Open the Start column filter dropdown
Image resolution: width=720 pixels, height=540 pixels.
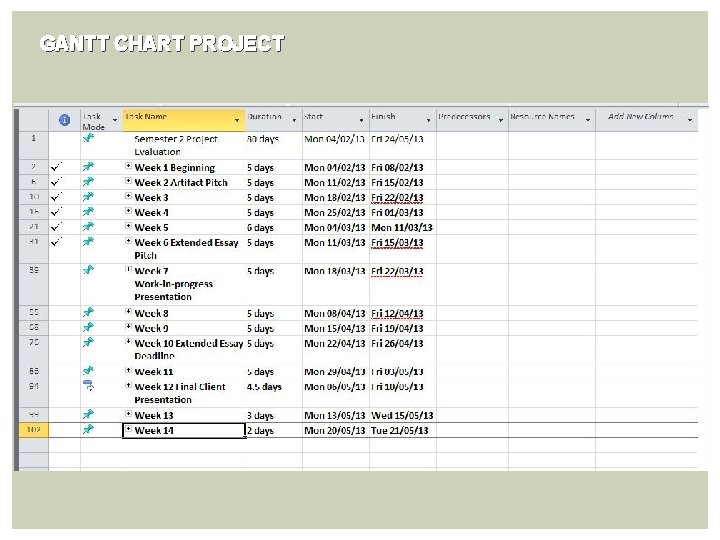click(361, 120)
